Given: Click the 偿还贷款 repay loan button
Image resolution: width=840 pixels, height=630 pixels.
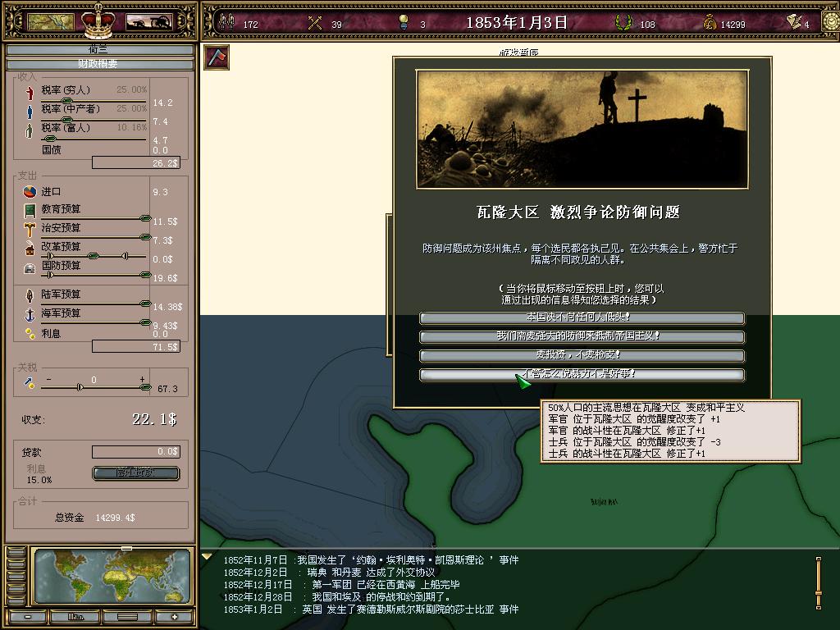Looking at the screenshot, I should tap(136, 473).
